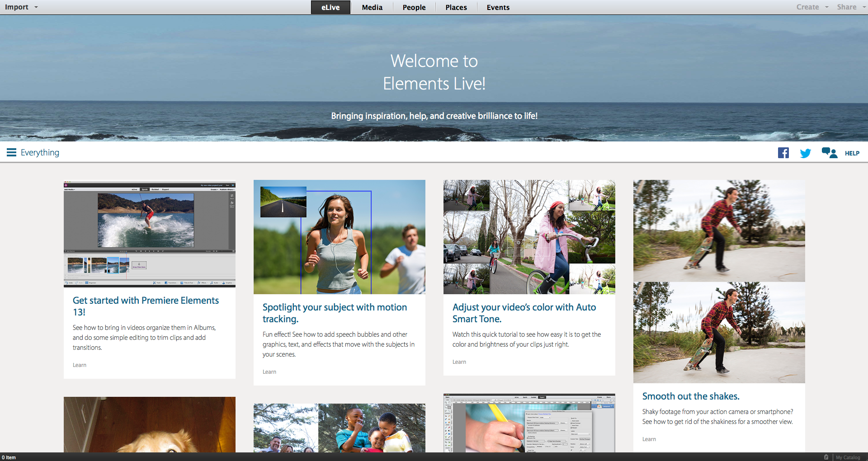868x461 pixels.
Task: Open the running woman motion tracking thumbnail
Action: 340,237
